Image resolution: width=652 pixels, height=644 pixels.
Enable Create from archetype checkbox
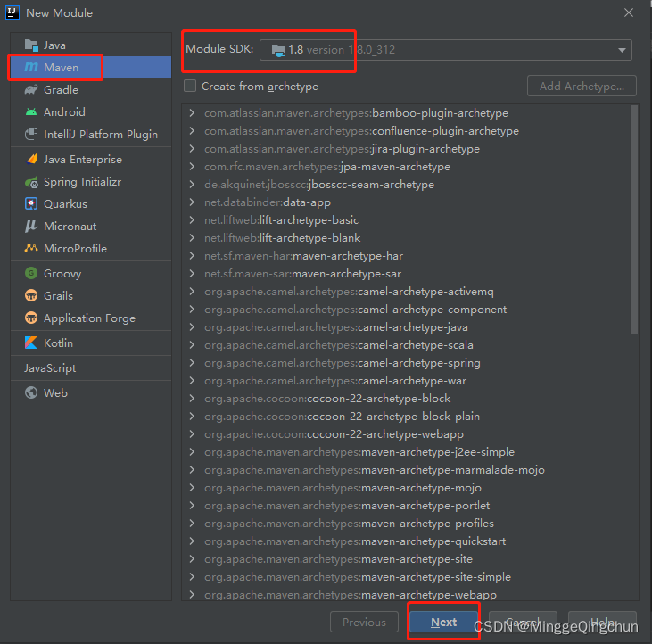coord(190,86)
